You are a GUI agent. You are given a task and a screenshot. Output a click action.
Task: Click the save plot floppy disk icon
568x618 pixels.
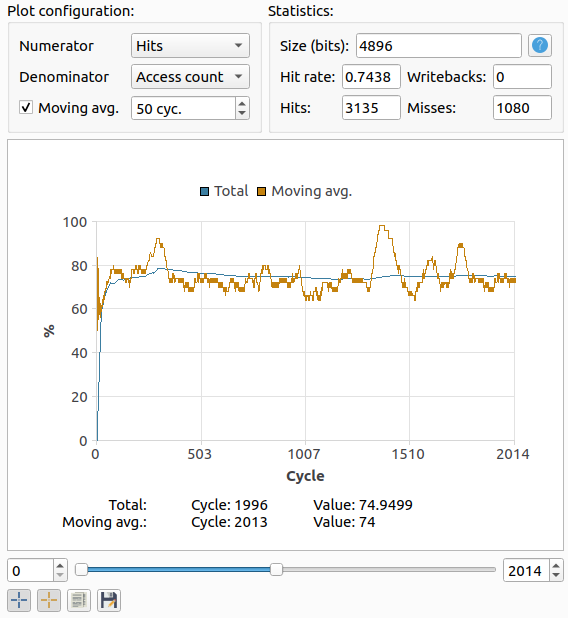[x=109, y=600]
